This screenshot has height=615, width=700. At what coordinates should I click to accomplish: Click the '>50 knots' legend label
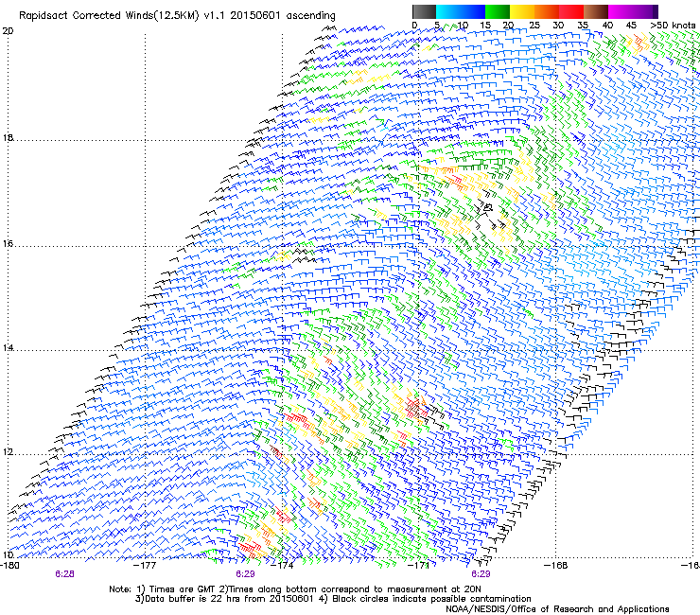click(x=674, y=26)
